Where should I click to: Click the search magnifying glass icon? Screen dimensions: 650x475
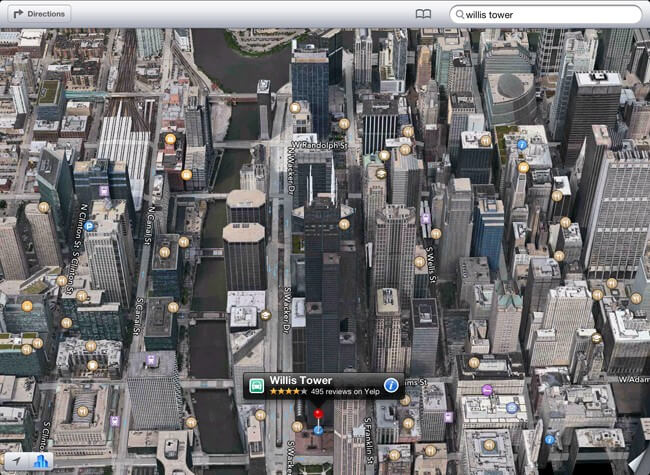(x=459, y=15)
